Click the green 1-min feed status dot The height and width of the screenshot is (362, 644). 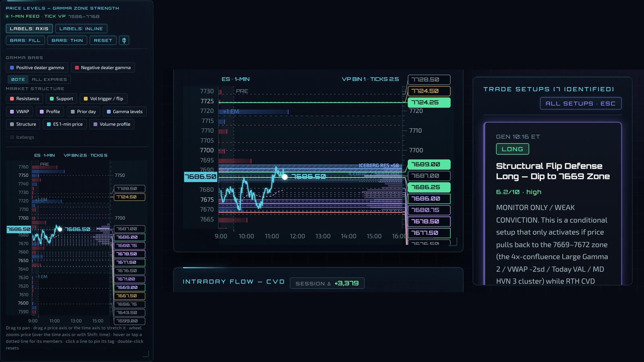tap(7, 16)
